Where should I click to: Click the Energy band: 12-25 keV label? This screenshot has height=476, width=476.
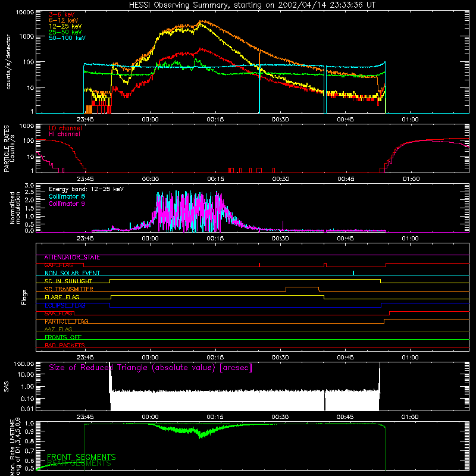[86, 189]
